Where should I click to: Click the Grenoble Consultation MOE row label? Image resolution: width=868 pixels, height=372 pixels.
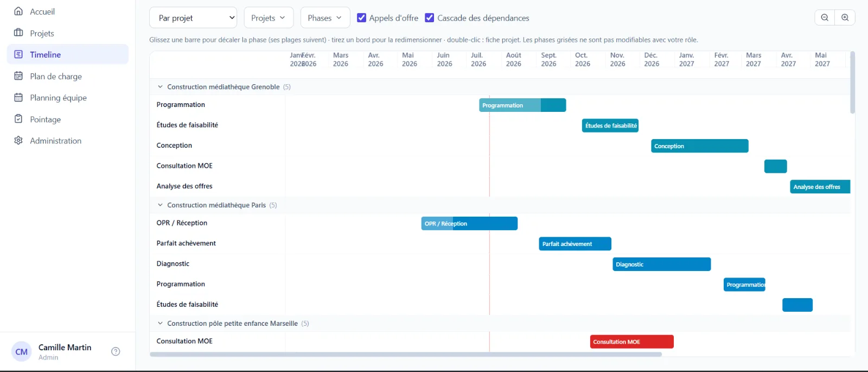click(184, 166)
